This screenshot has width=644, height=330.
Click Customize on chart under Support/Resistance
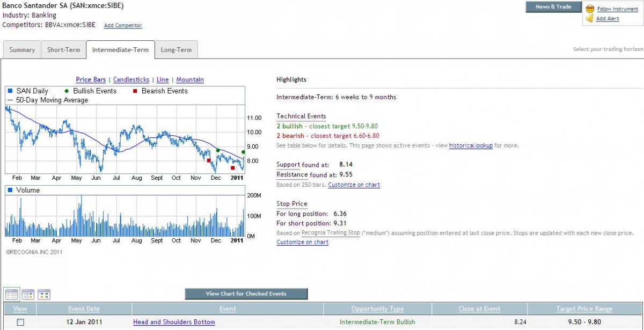pyautogui.click(x=354, y=185)
